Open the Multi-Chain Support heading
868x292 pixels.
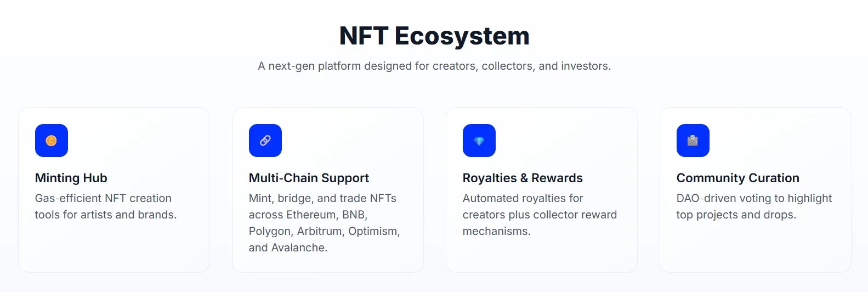[x=309, y=178]
